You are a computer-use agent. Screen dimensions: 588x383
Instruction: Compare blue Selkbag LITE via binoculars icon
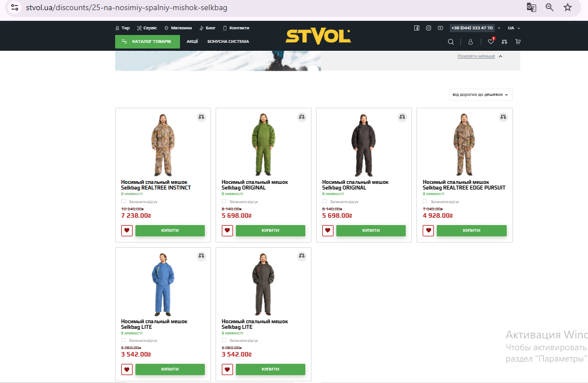[201, 256]
